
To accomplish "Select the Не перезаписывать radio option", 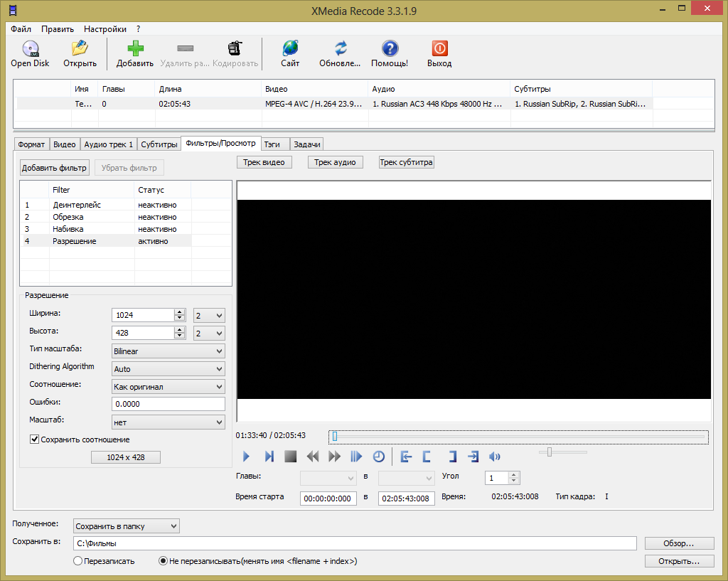I will [x=163, y=560].
